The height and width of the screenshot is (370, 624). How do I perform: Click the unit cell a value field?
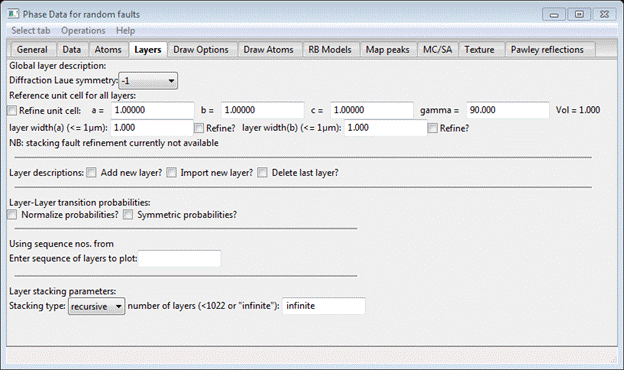coord(152,110)
